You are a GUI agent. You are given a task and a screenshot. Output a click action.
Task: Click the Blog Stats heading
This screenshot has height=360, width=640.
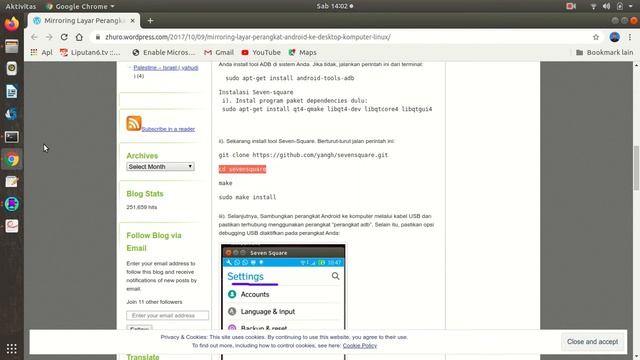[145, 194]
